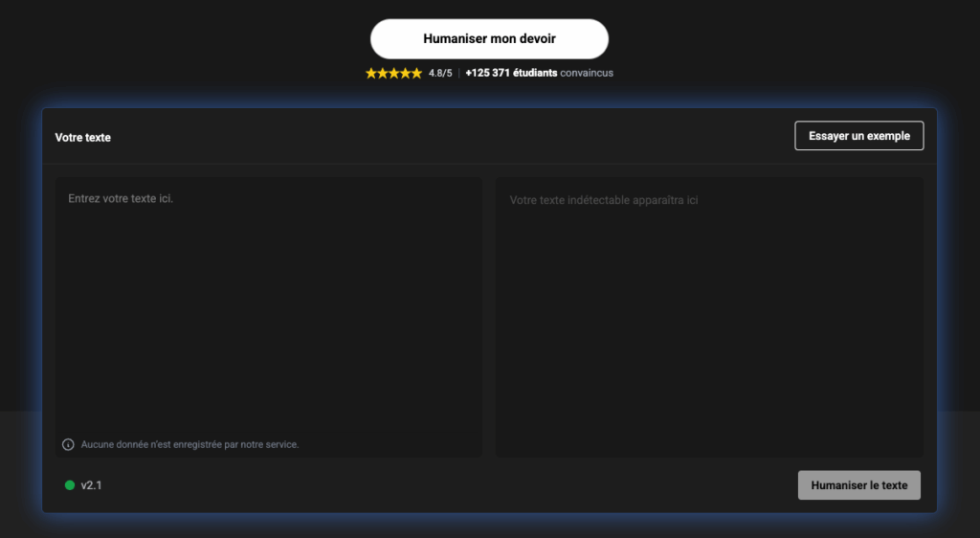Click the second yellow rating star
This screenshot has height=538, width=980.
383,74
